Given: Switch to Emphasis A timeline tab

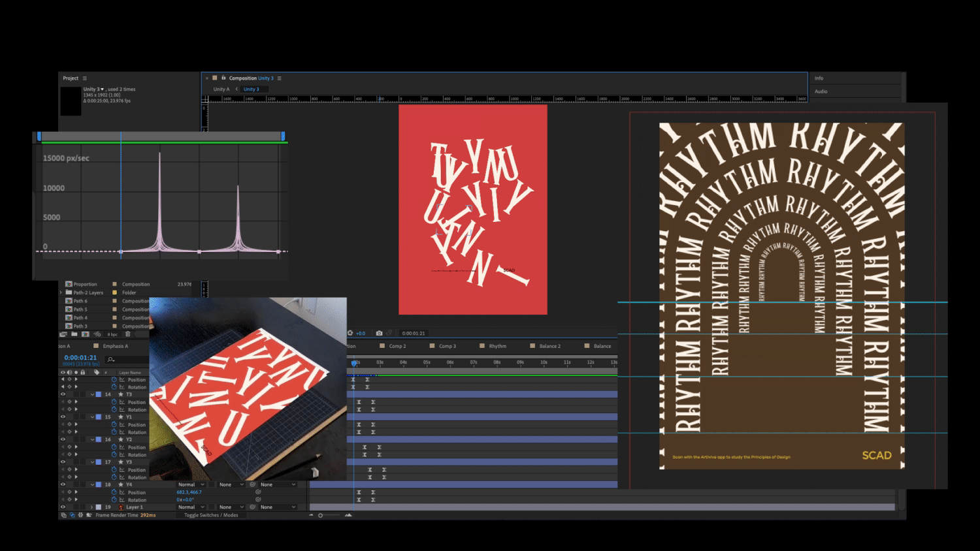Looking at the screenshot, I should coord(116,346).
